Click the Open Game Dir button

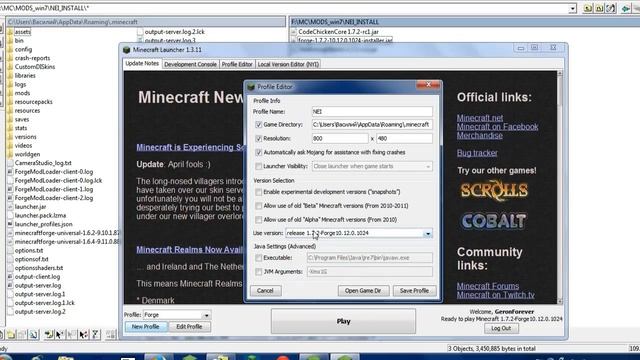coord(363,291)
